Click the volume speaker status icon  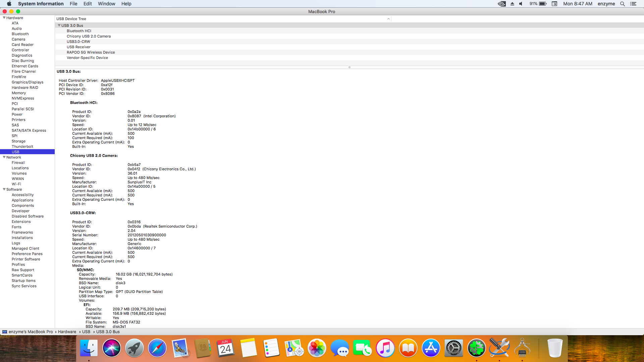click(521, 4)
